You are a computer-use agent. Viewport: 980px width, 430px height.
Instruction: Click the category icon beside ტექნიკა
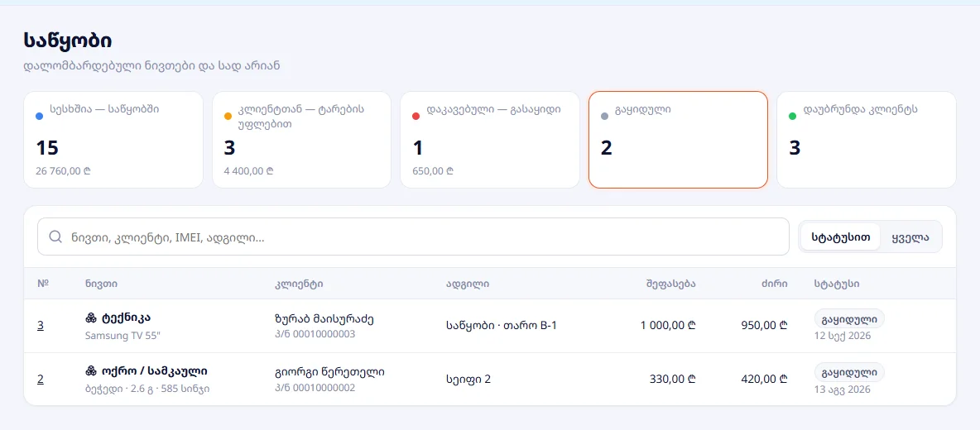click(x=90, y=318)
